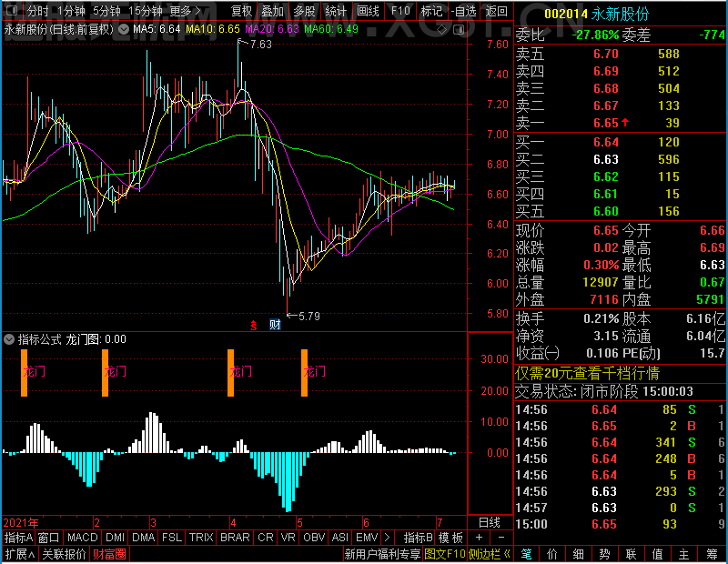Open the 多股 multi-stock view
The height and width of the screenshot is (564, 728).
(x=304, y=10)
